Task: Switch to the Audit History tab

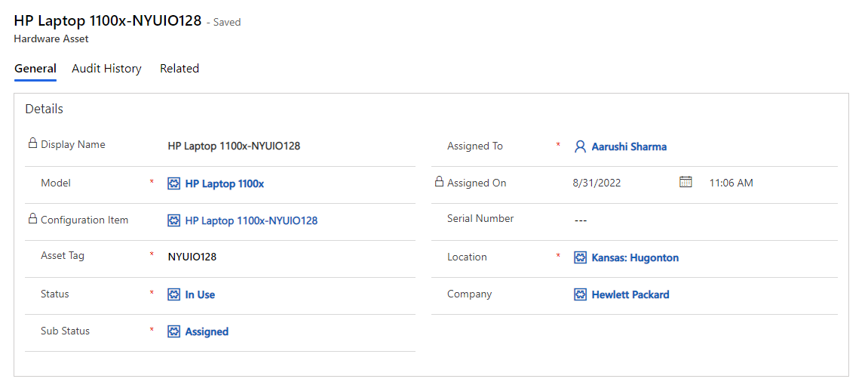Action: (106, 69)
